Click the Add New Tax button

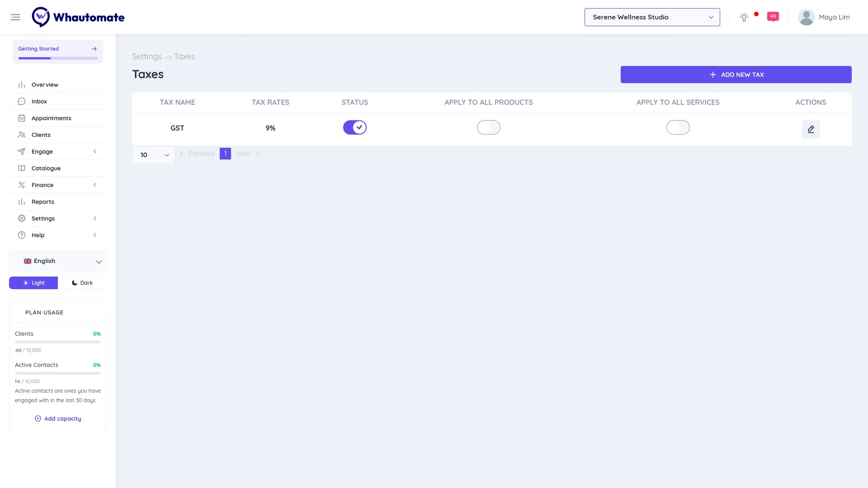click(736, 75)
